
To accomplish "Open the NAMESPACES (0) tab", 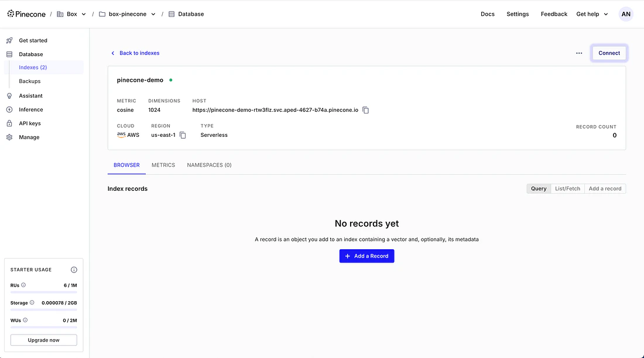I will click(x=209, y=165).
